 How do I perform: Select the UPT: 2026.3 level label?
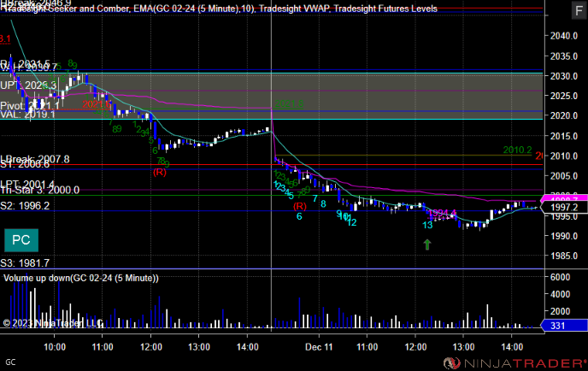28,85
